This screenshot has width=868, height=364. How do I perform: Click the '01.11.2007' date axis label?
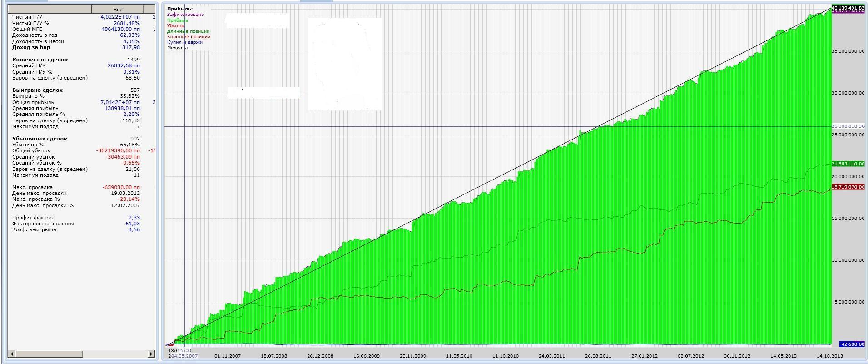(228, 356)
